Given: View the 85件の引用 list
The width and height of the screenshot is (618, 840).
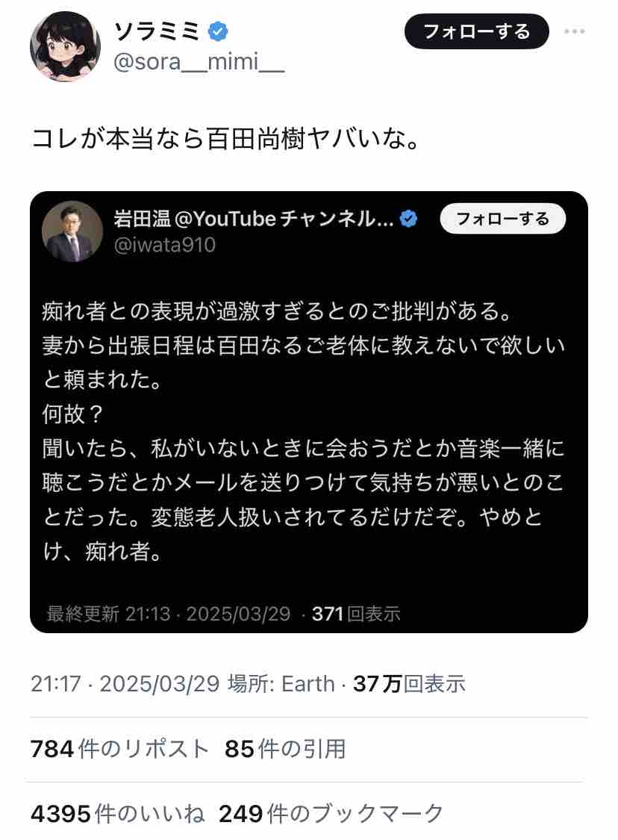Looking at the screenshot, I should [x=284, y=749].
